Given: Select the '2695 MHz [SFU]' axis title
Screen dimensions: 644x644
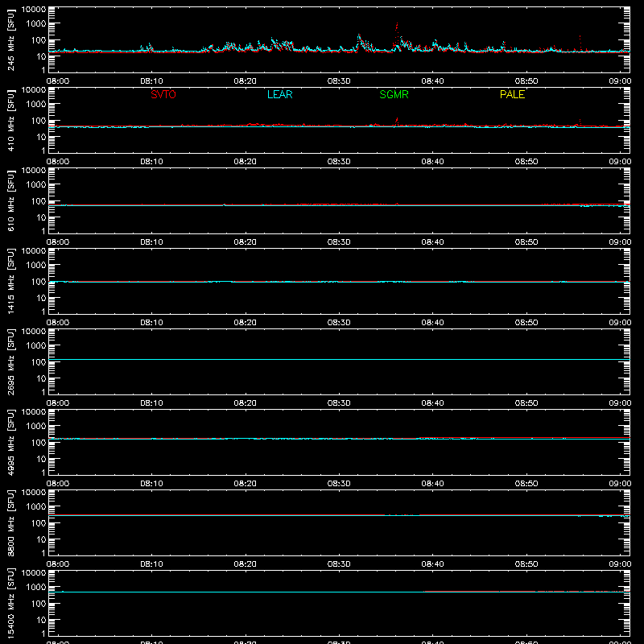Looking at the screenshot, I should [x=10, y=361].
